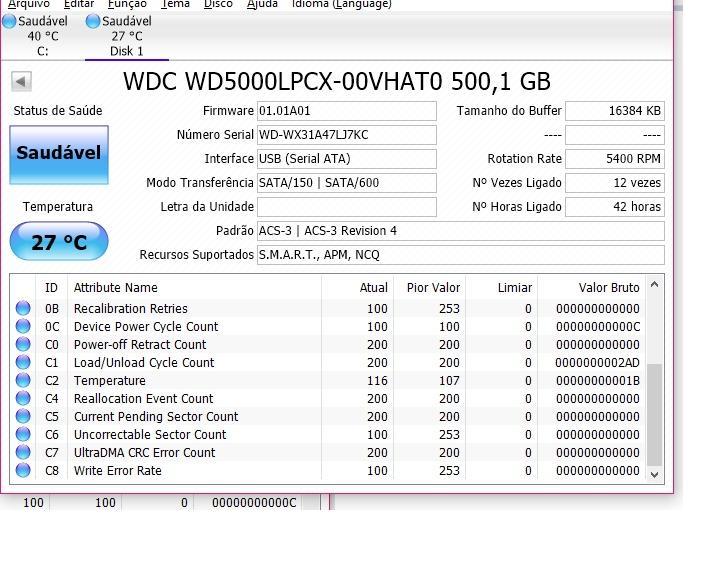Go to previous disk with left arrow

(x=21, y=82)
